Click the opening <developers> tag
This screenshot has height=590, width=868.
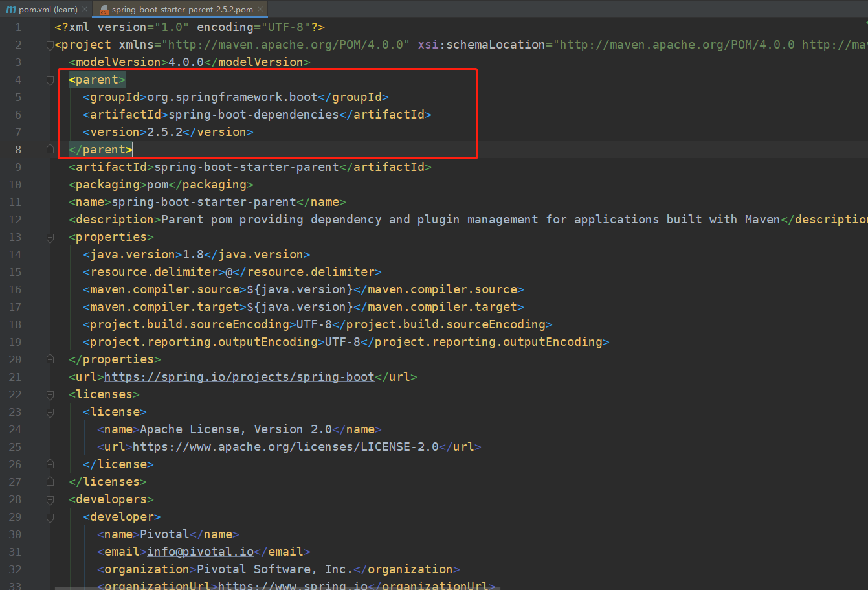click(111, 499)
